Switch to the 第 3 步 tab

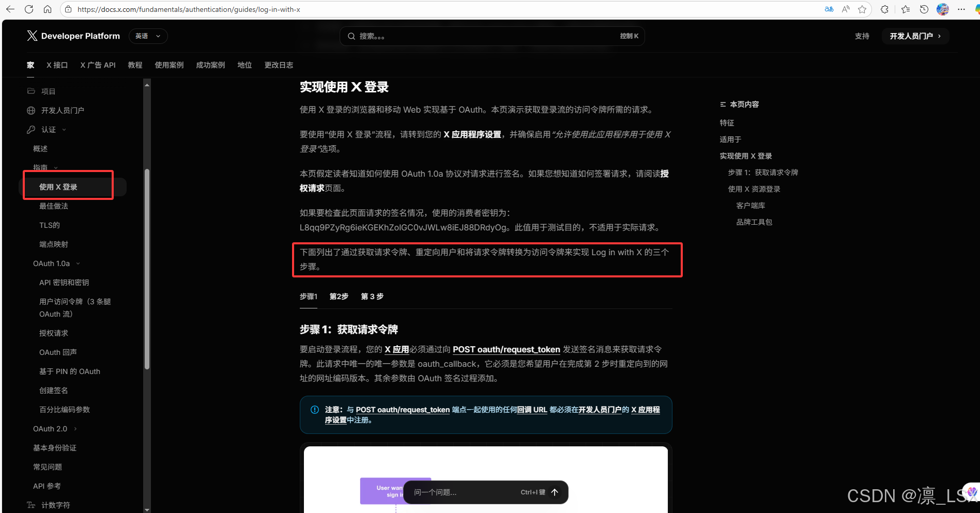coord(372,297)
